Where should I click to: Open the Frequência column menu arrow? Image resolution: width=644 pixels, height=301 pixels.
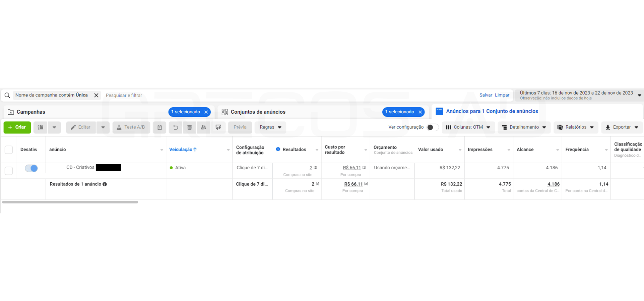(606, 150)
